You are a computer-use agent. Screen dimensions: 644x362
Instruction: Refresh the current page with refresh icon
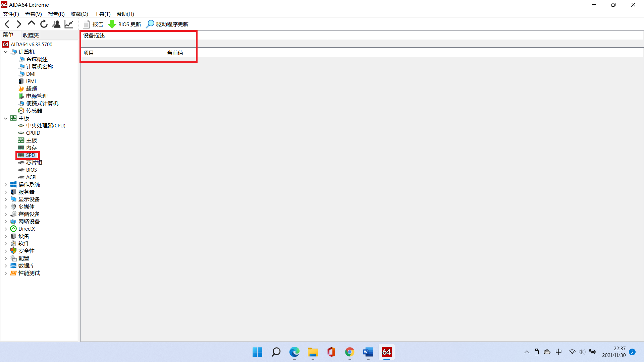44,24
